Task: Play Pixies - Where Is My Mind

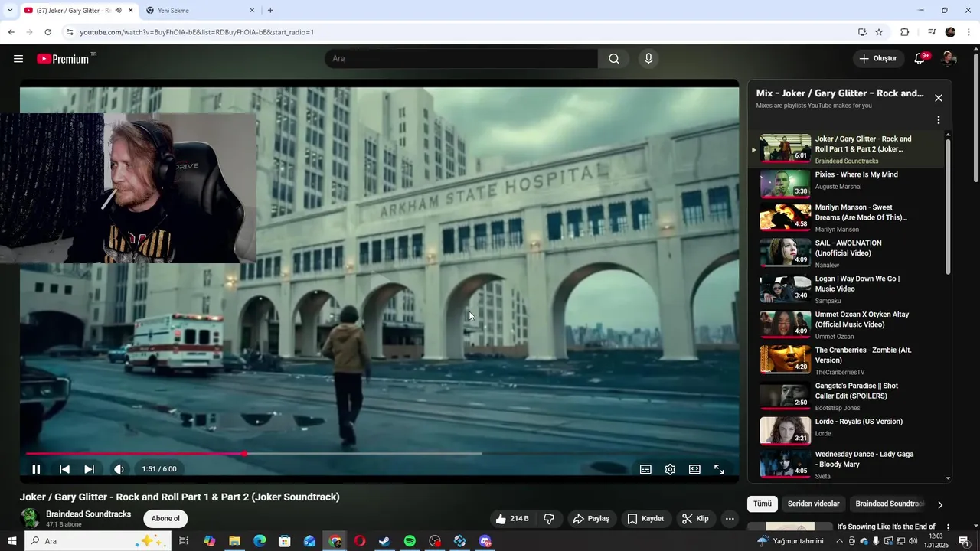Action: [846, 182]
